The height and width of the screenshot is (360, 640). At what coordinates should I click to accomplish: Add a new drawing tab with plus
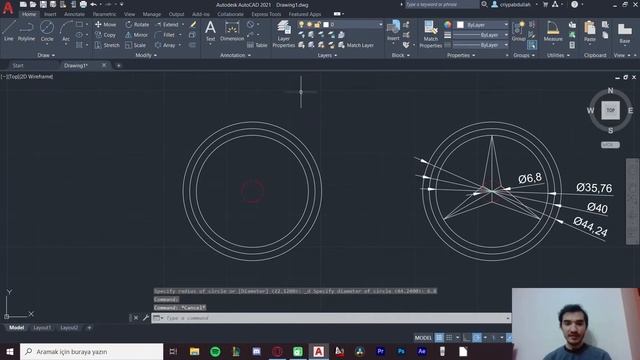(118, 65)
